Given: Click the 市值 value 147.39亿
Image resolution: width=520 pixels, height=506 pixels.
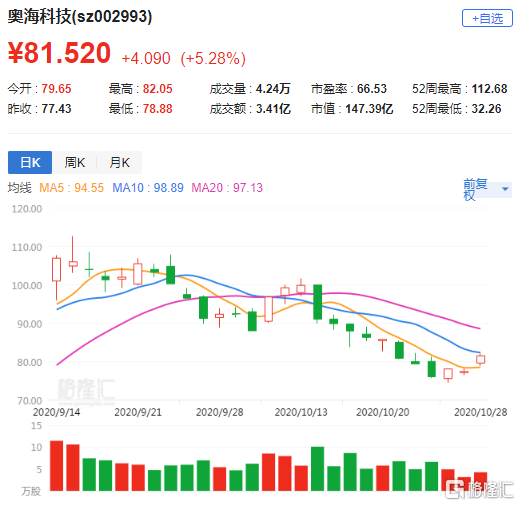Looking at the screenshot, I should pyautogui.click(x=369, y=109).
